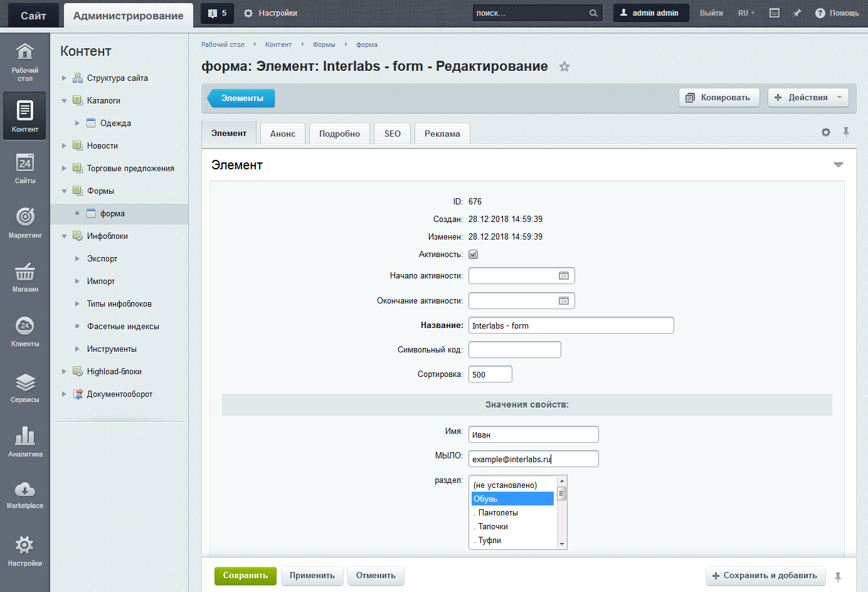This screenshot has width=868, height=592.
Task: Click Сохранить и добавить button
Action: coord(765,576)
